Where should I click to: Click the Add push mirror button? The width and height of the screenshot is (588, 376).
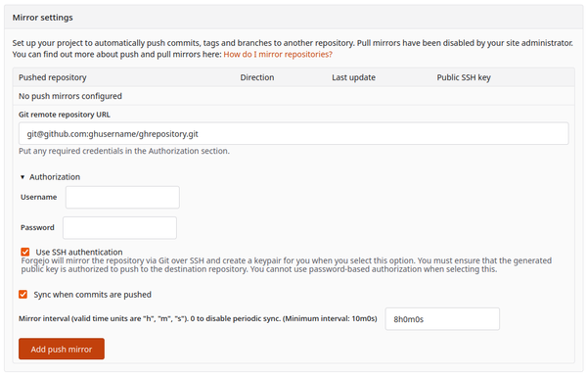tap(62, 349)
